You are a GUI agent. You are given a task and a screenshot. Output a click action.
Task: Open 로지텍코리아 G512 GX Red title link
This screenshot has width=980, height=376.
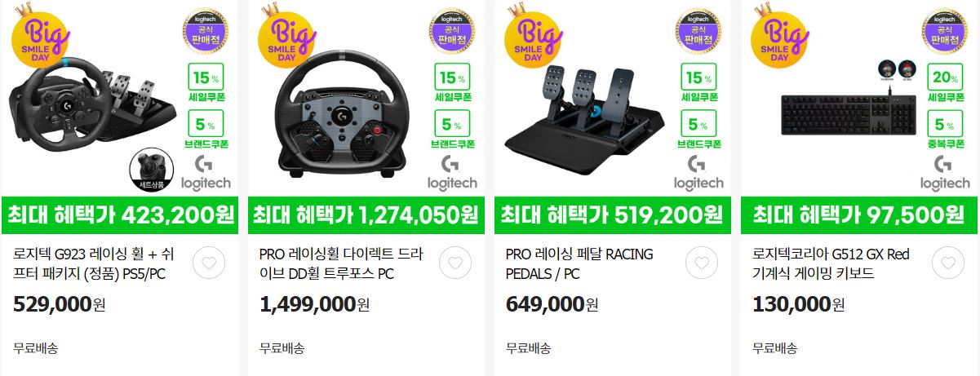[831, 263]
